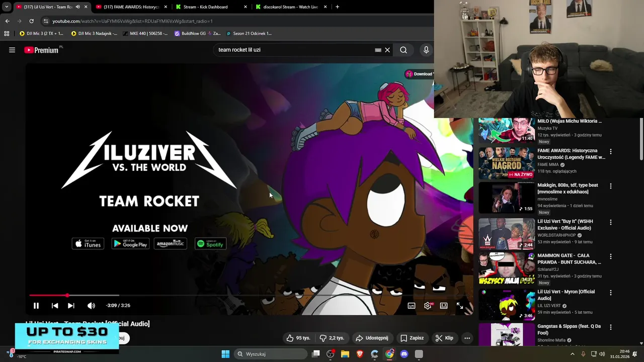
Task: Start voice search with microphone
Action: pos(426,50)
